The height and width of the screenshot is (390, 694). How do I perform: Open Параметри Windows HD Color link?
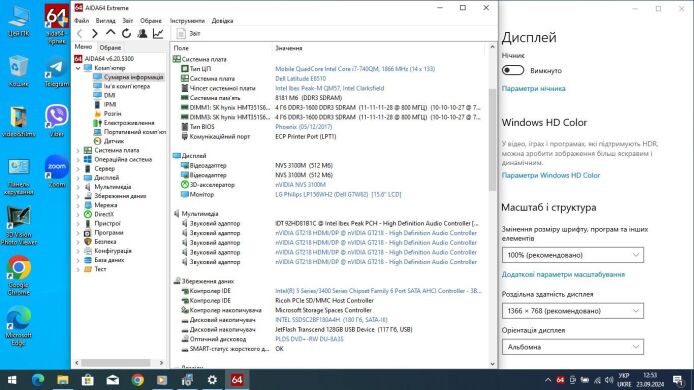click(x=551, y=175)
